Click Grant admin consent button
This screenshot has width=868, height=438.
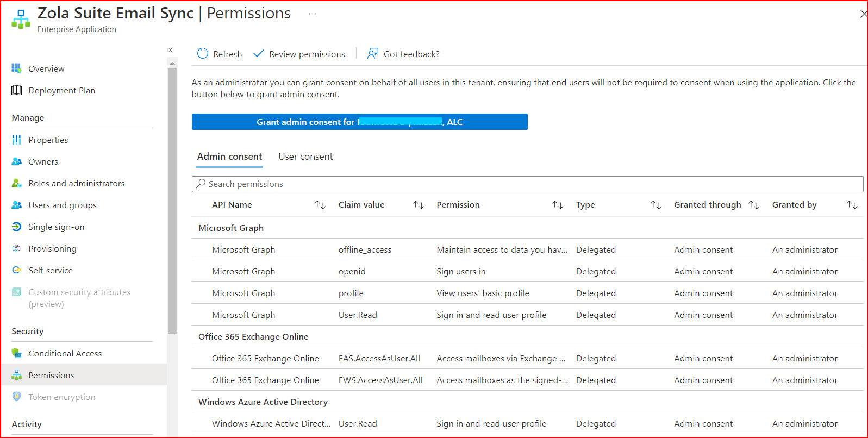click(x=359, y=122)
